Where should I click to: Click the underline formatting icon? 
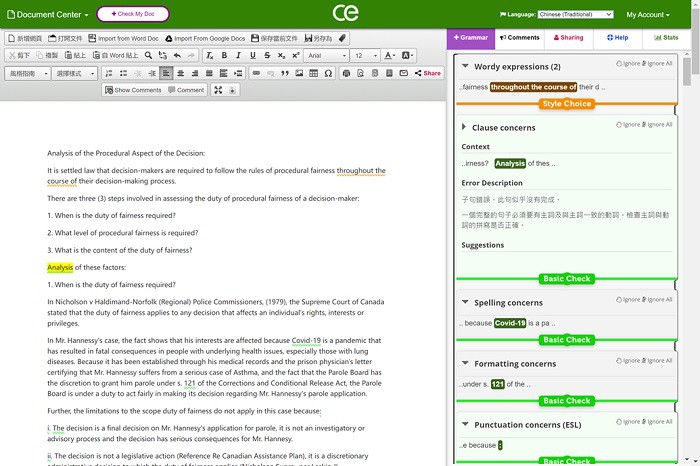pos(252,55)
